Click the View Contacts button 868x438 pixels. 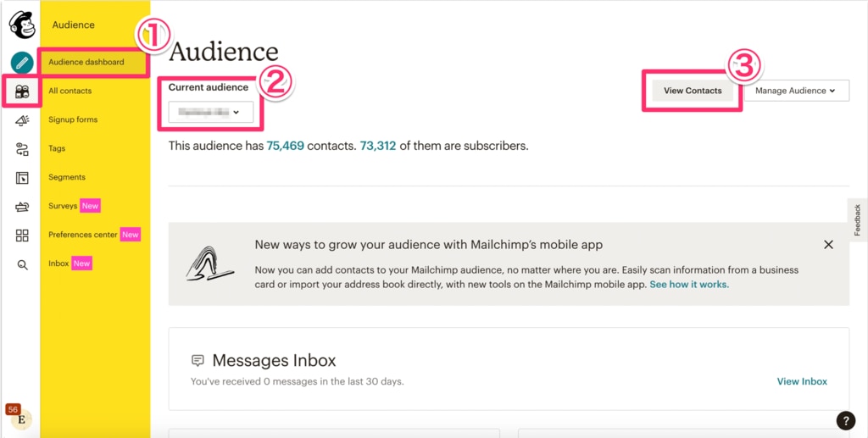tap(693, 91)
